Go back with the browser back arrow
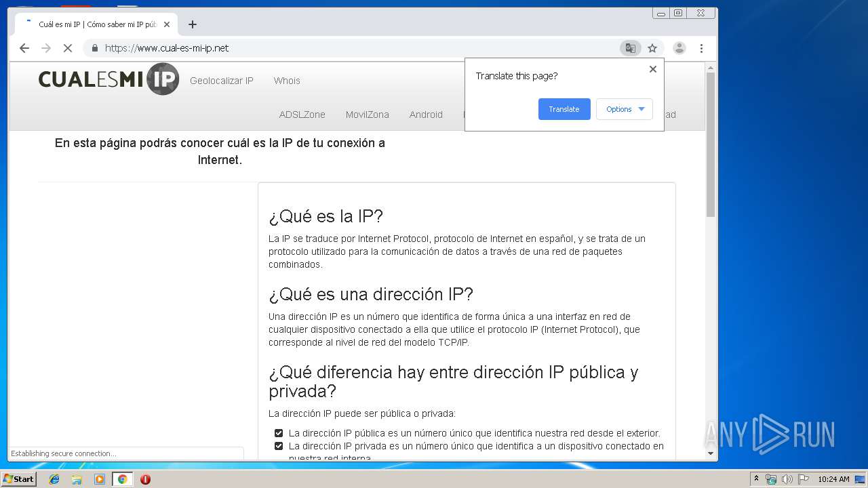The width and height of the screenshot is (868, 488). (24, 48)
